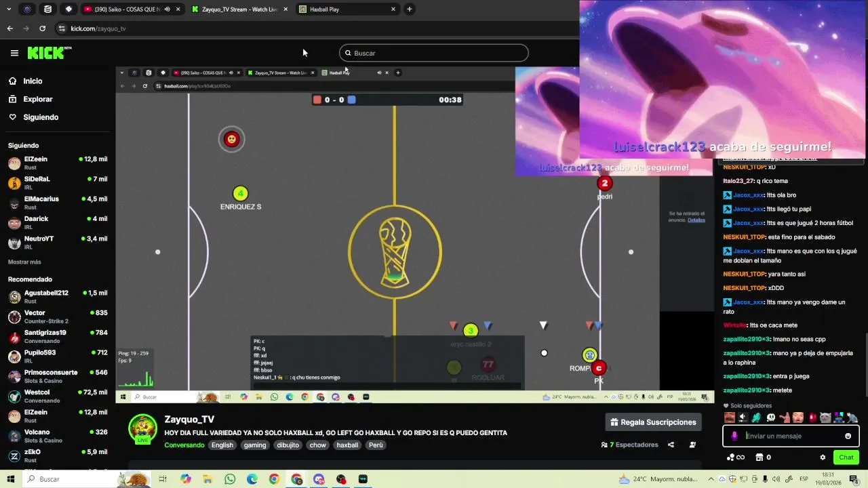
Task: Select the English tag
Action: [x=222, y=445]
